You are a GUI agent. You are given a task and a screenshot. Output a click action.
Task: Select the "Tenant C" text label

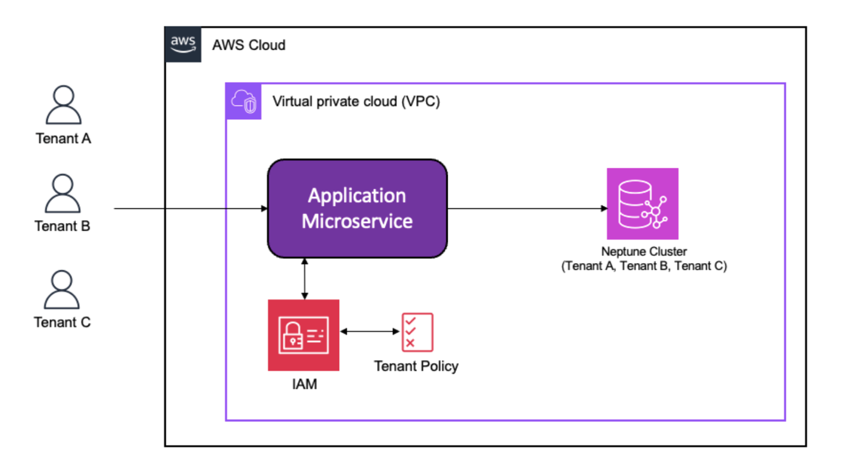[x=63, y=322]
